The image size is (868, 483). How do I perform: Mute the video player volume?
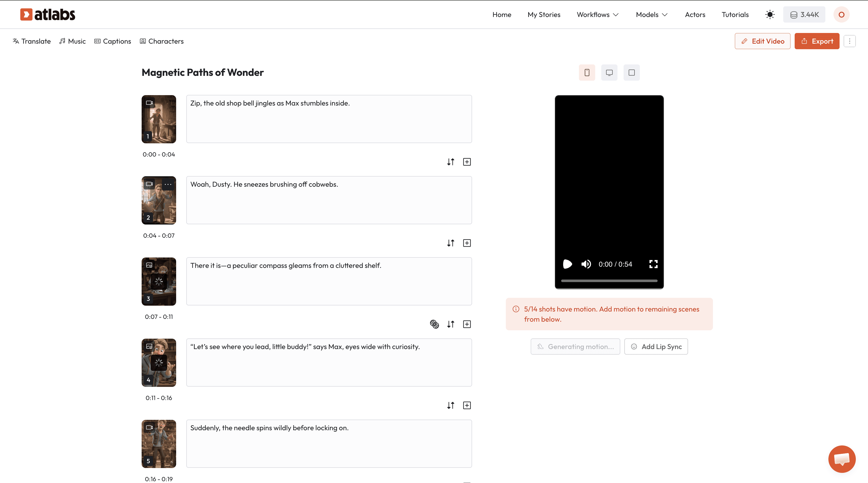pos(586,264)
